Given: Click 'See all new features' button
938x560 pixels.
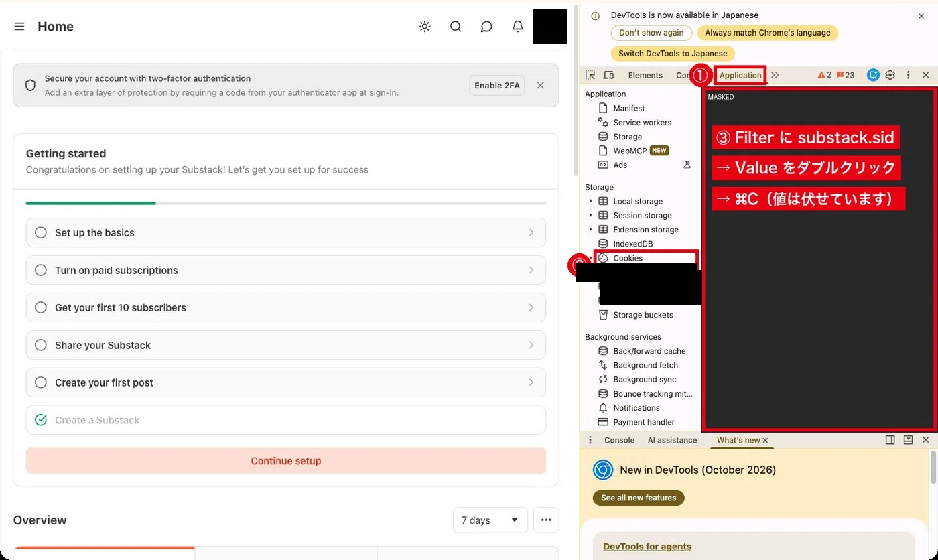Looking at the screenshot, I should pos(639,498).
